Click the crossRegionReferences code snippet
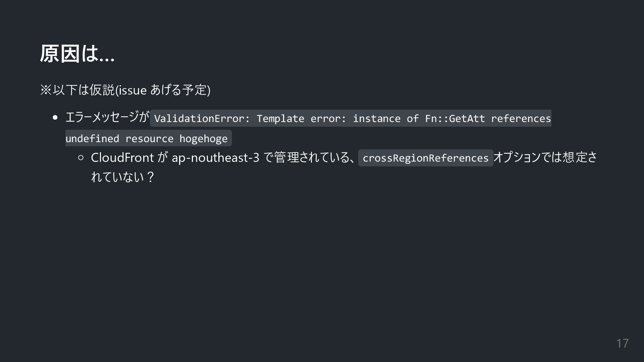 pos(426,158)
